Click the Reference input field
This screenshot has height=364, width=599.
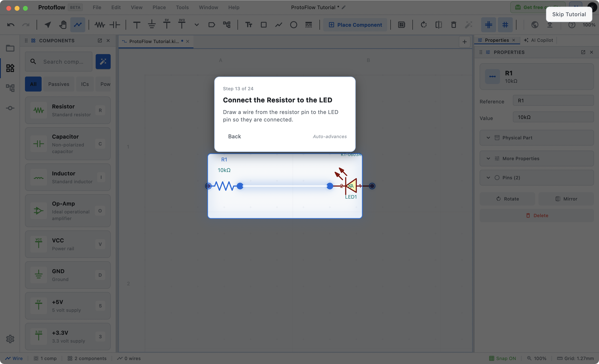(x=553, y=101)
